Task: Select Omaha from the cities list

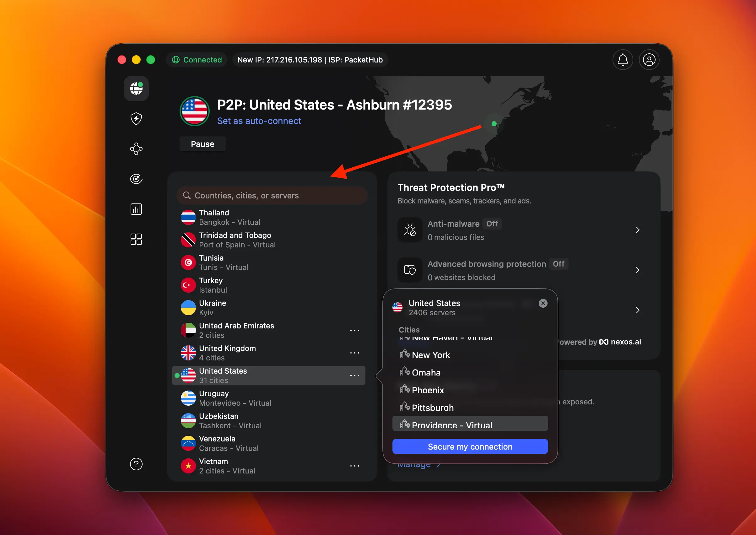Action: 426,372
